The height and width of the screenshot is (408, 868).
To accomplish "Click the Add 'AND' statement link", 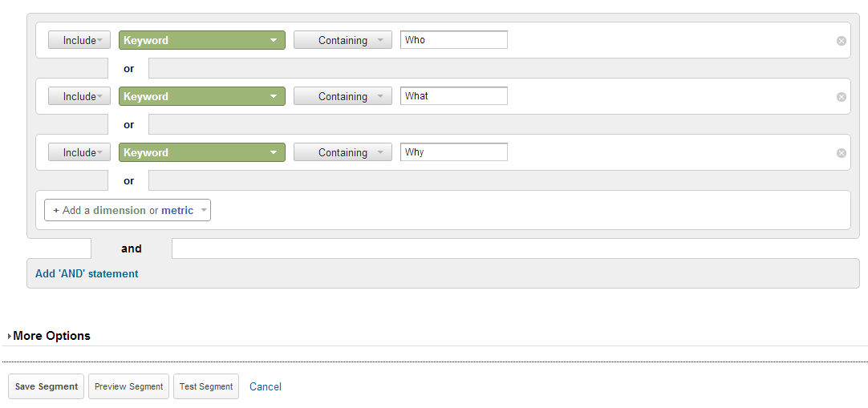I will [87, 273].
